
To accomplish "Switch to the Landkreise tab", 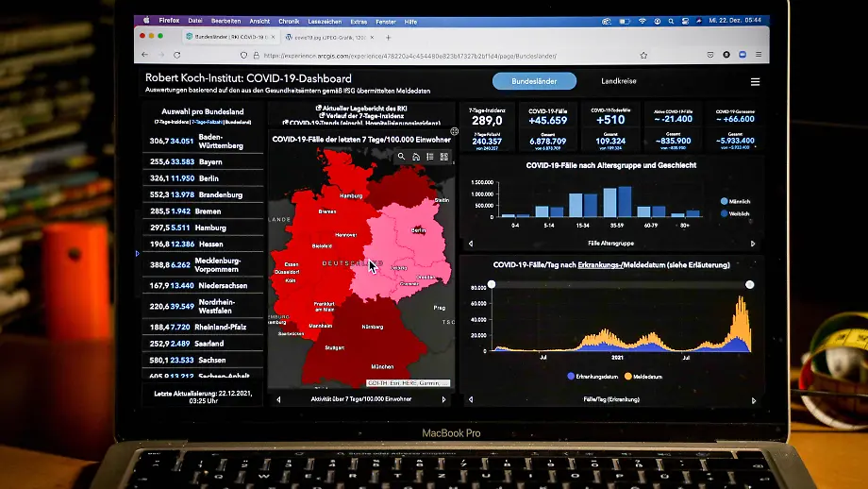I will (x=621, y=82).
